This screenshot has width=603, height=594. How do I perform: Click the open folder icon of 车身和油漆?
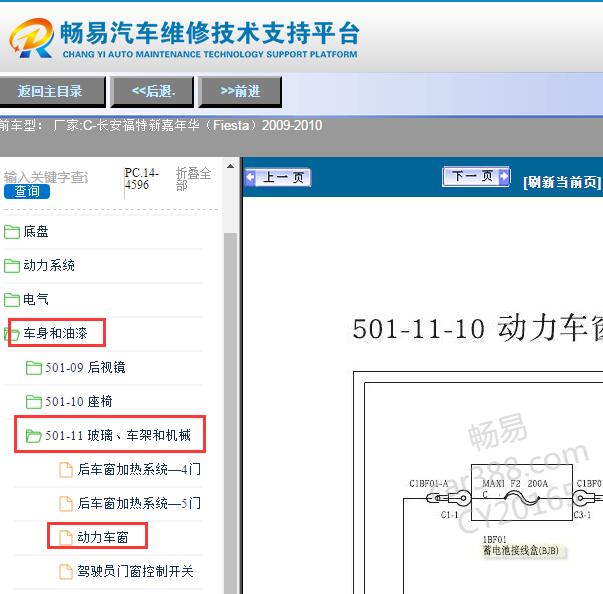[x=12, y=334]
